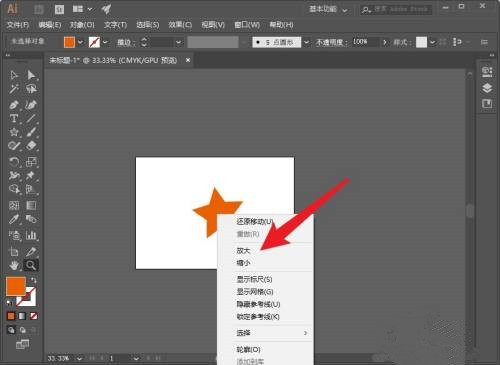Activate the Type tool
This screenshot has height=365, width=500.
pos(14,118)
